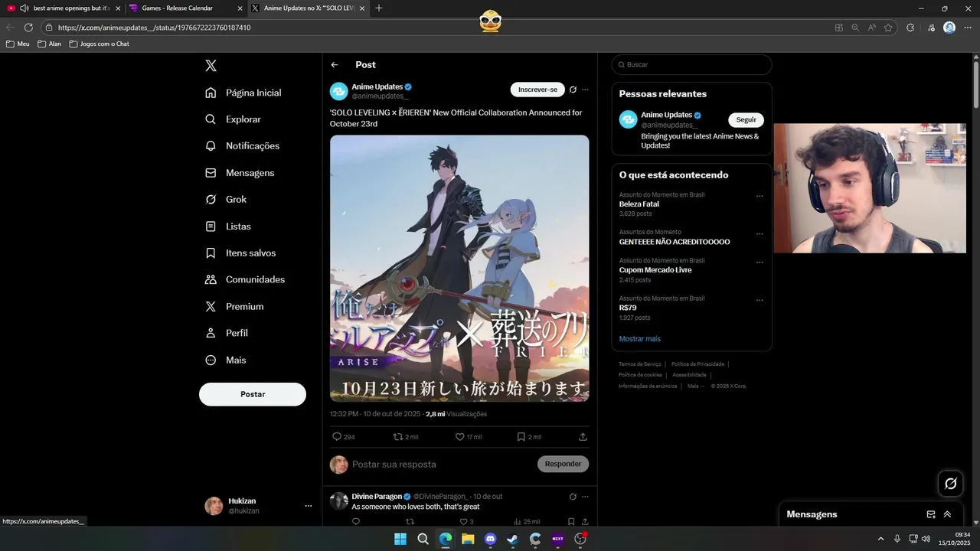Expand the Mensagens drawer
Viewport: 980px width, 551px height.
947,514
